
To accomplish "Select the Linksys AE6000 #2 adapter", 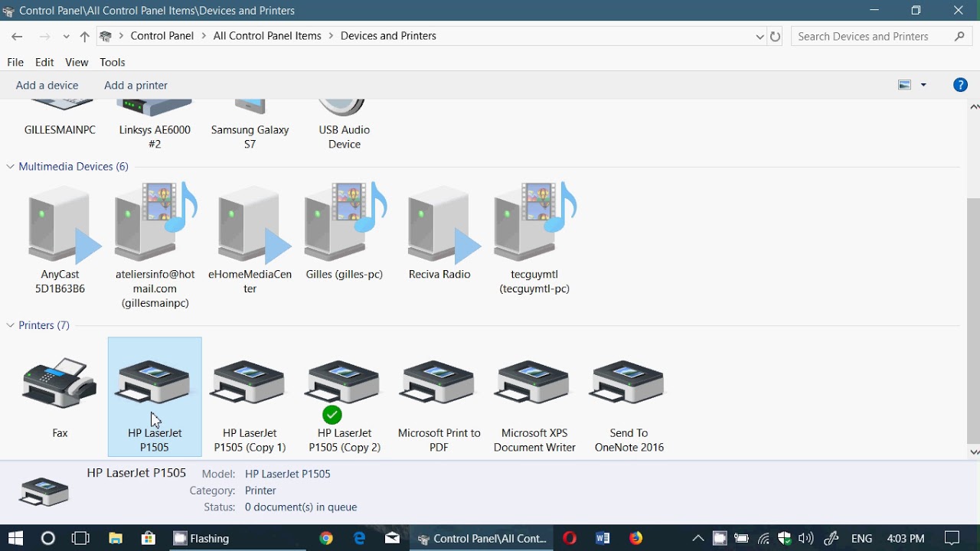I will coord(155,125).
